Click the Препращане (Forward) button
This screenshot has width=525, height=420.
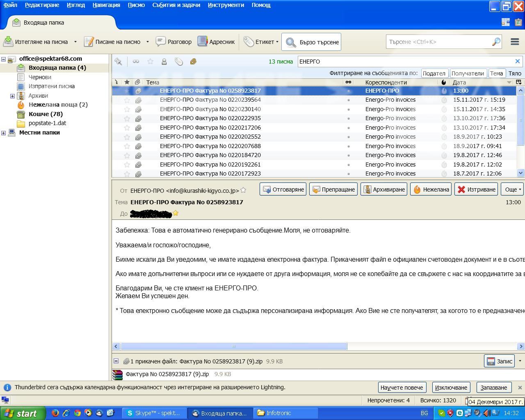333,189
